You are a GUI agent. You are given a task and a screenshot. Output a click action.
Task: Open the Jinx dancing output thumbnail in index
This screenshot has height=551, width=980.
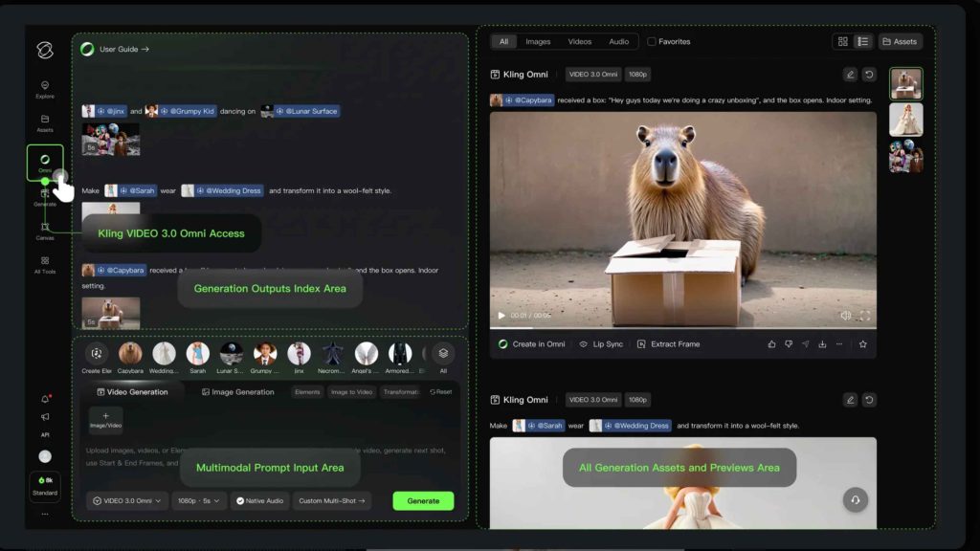point(111,139)
